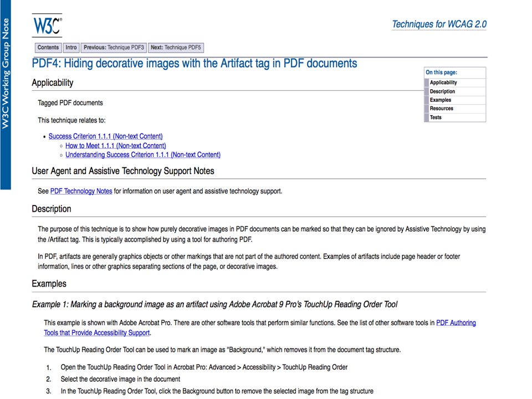Open Techniques for WCAG 2.0 link
The height and width of the screenshot is (399, 532).
coord(439,24)
